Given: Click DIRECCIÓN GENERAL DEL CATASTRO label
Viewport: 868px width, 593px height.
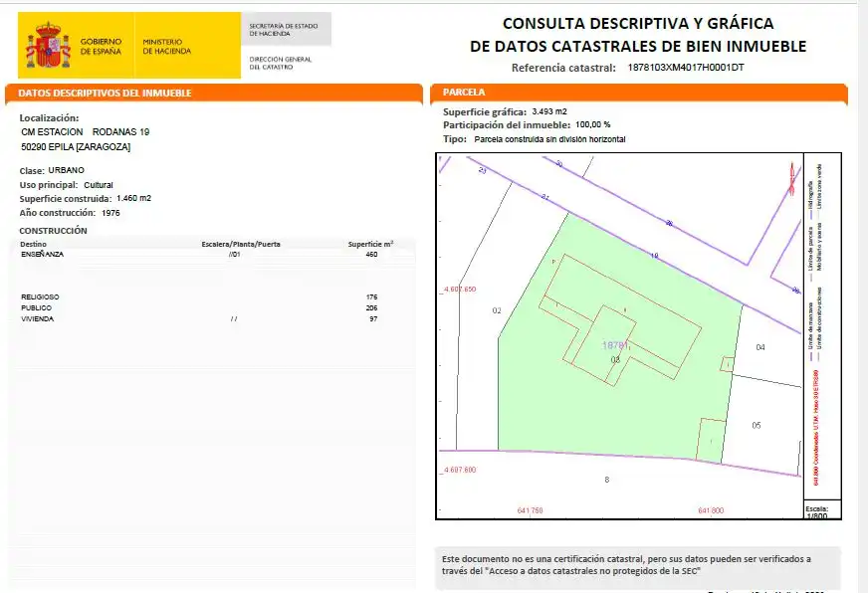Looking at the screenshot, I should tap(280, 63).
